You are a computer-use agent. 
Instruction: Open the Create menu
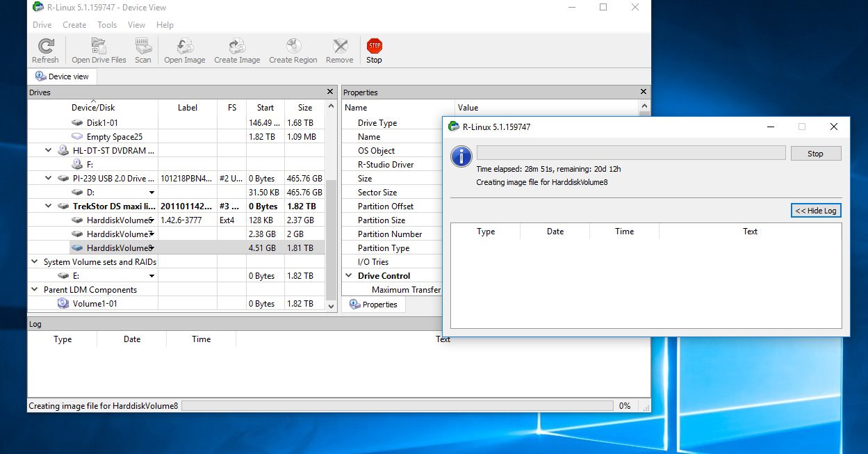click(x=74, y=25)
